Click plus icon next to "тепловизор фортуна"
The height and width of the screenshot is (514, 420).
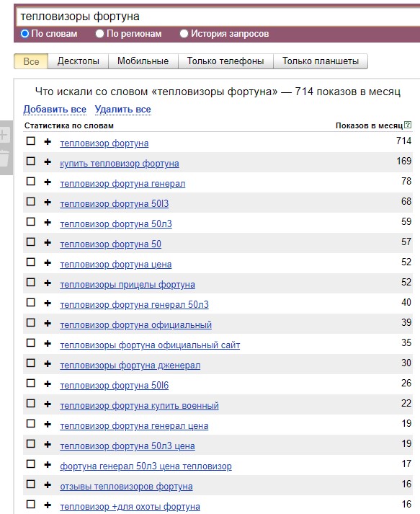48,141
